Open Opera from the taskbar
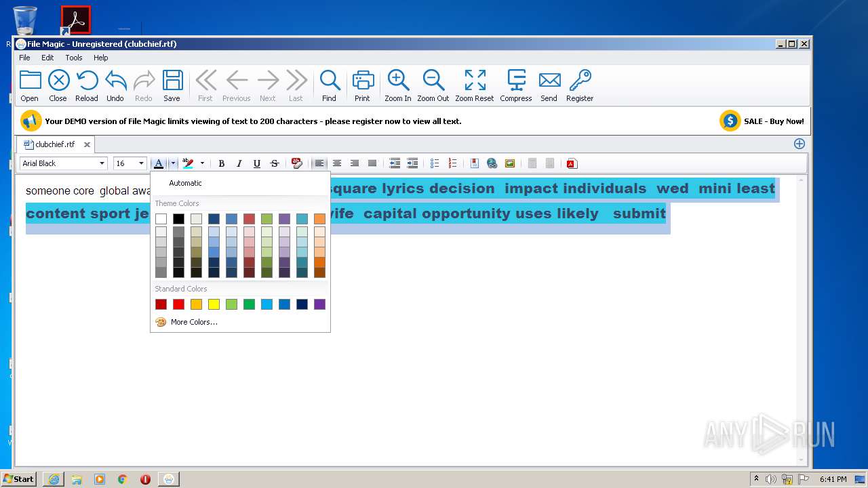Screen dimensions: 868x488 point(145,479)
